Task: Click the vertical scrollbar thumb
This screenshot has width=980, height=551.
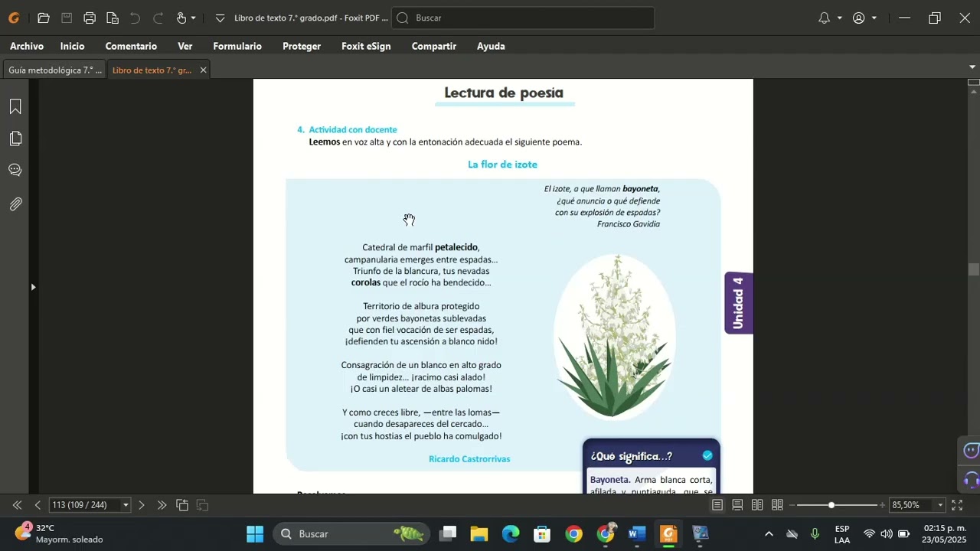Action: [973, 270]
